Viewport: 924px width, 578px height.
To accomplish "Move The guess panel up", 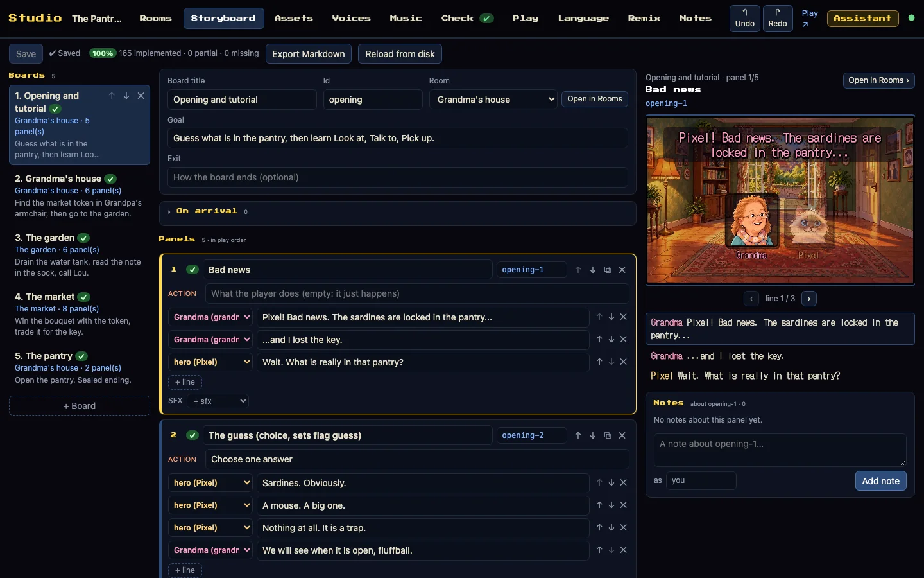I will [578, 435].
